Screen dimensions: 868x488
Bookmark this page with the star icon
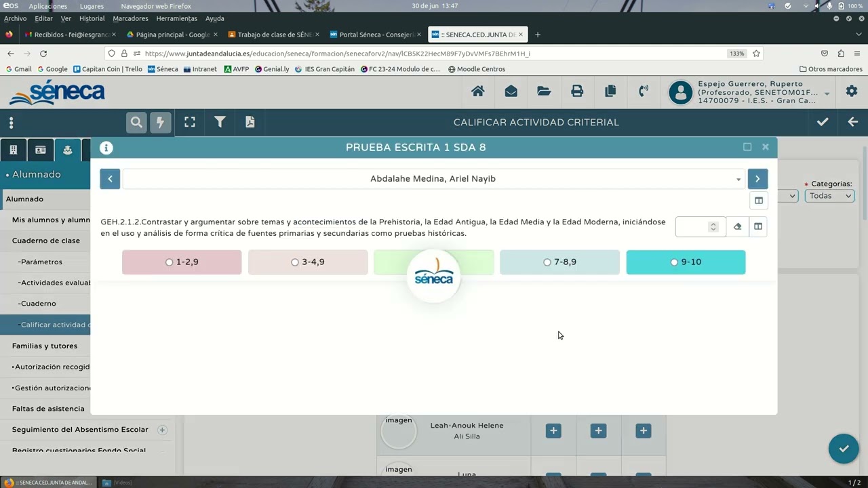(x=756, y=54)
